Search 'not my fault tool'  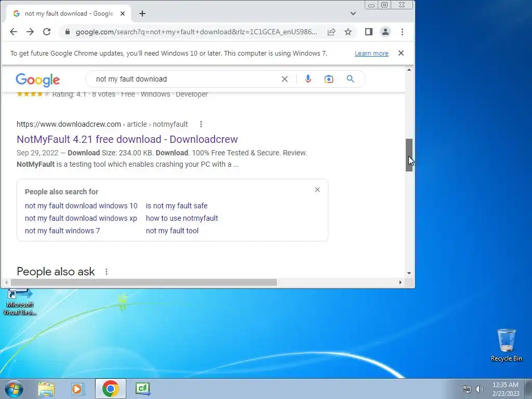click(172, 231)
